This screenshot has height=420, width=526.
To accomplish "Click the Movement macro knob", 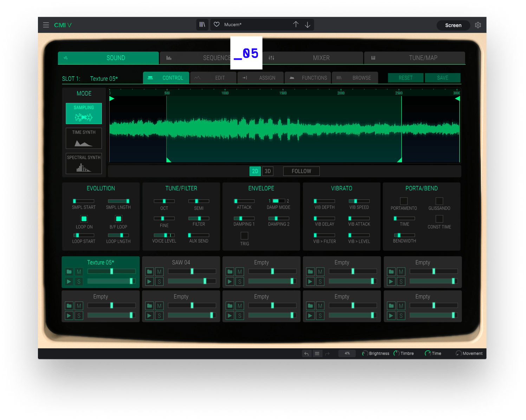I will click(459, 354).
